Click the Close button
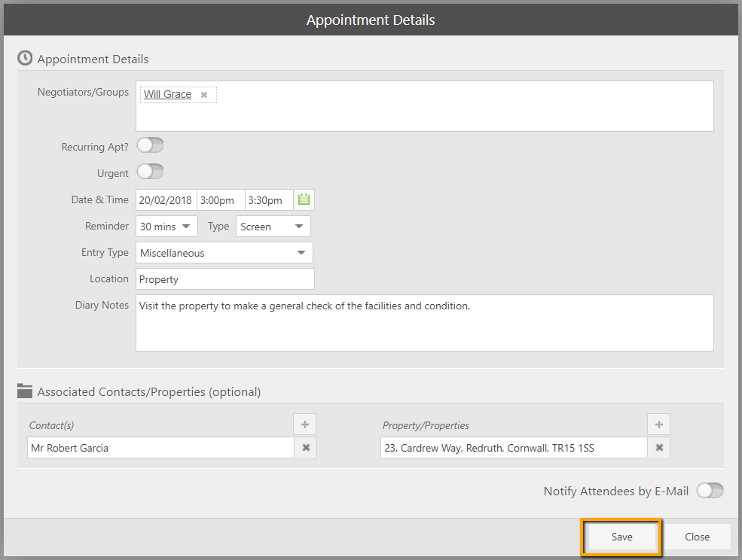742x560 pixels. point(697,537)
